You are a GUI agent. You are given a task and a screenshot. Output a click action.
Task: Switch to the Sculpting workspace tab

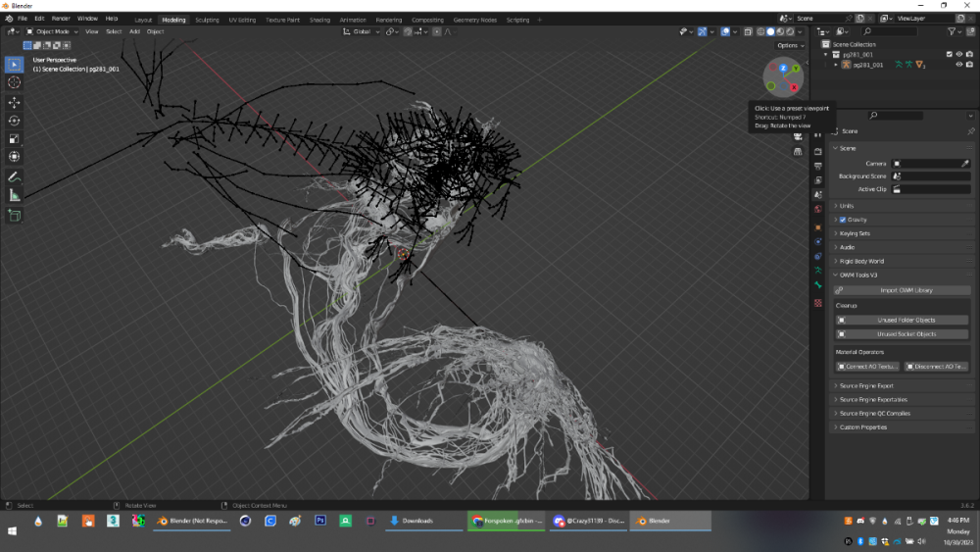207,20
